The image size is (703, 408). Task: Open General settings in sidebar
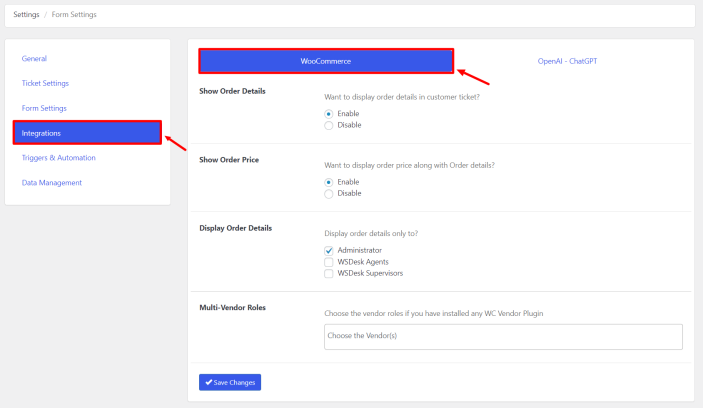coord(34,59)
